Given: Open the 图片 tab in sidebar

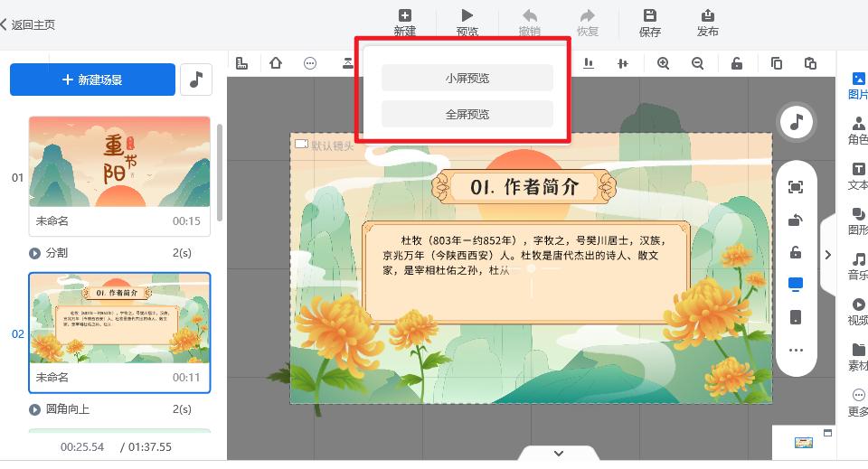Looking at the screenshot, I should (x=857, y=86).
